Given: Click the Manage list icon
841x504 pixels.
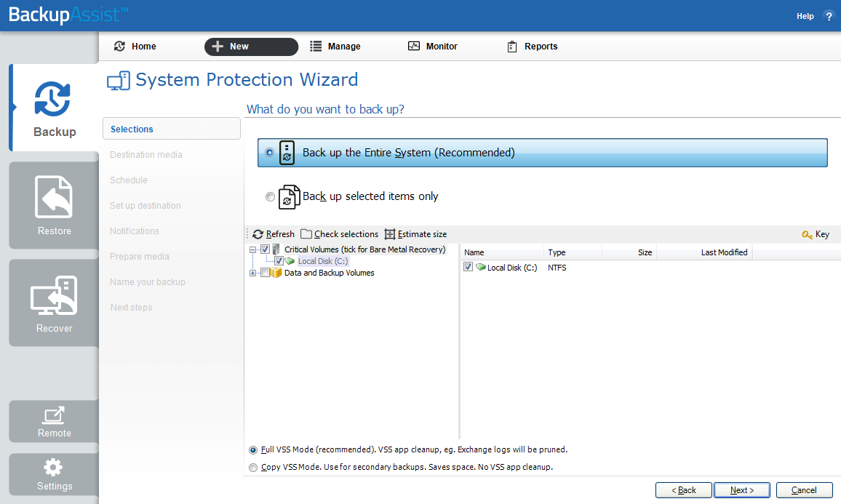Looking at the screenshot, I should [x=316, y=46].
